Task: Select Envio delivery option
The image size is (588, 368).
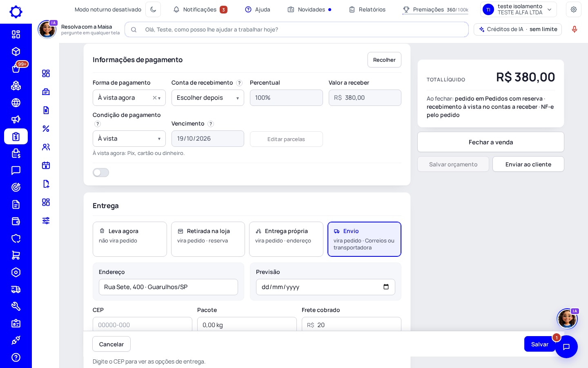Action: tap(364, 239)
